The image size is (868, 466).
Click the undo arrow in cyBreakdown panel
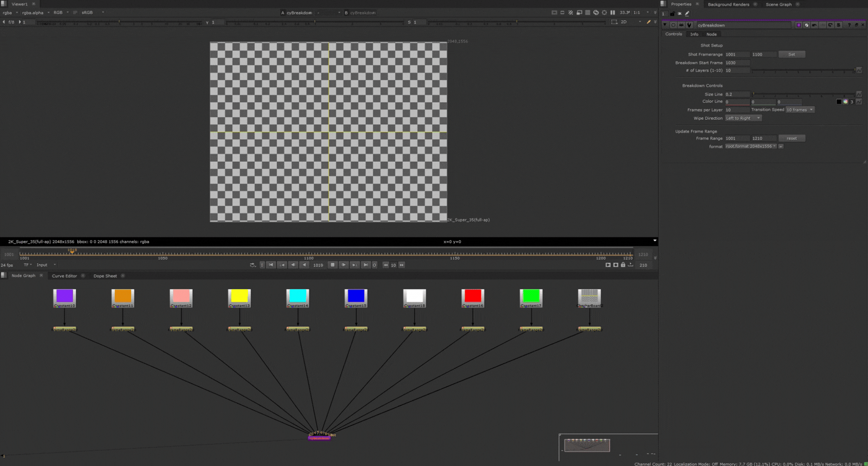pyautogui.click(x=814, y=25)
